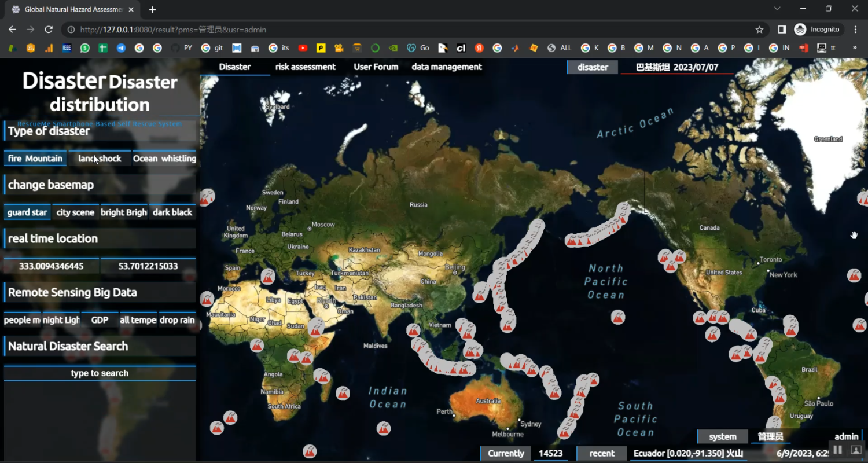Select the 'night Light' data layer button
The image size is (868, 463).
click(61, 320)
